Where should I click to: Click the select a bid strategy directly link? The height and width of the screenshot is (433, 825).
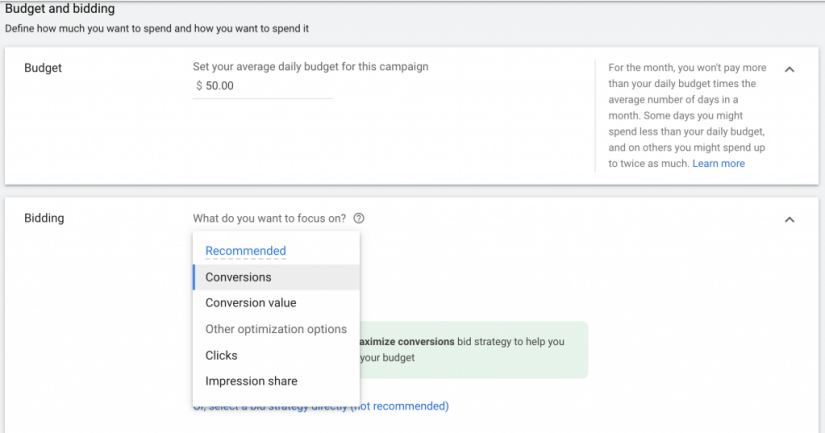400,406
